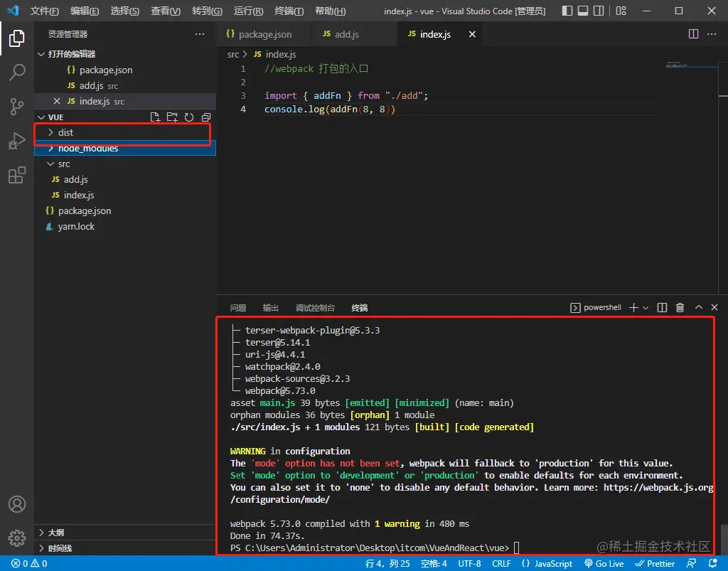Toggle the bottom panel layout button
728x571 pixels.
(584, 11)
